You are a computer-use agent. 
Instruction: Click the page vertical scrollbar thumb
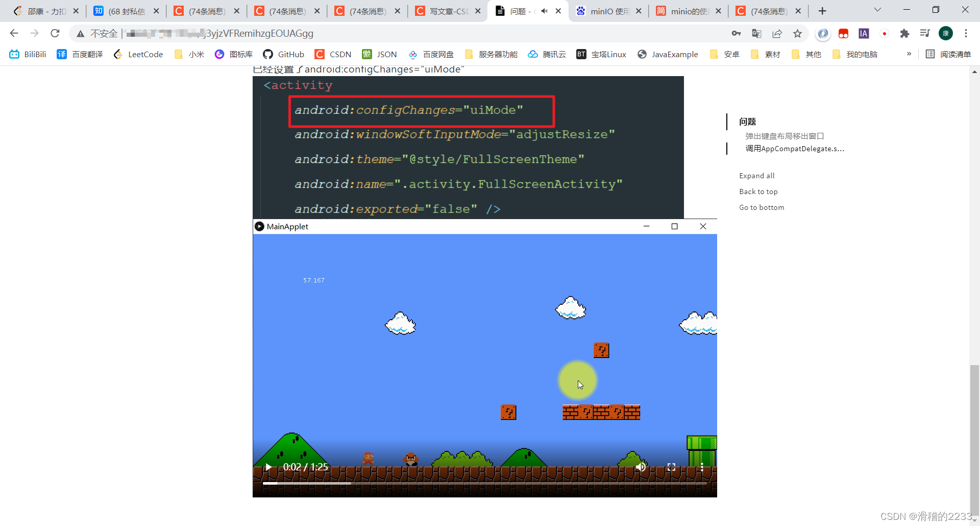974,441
